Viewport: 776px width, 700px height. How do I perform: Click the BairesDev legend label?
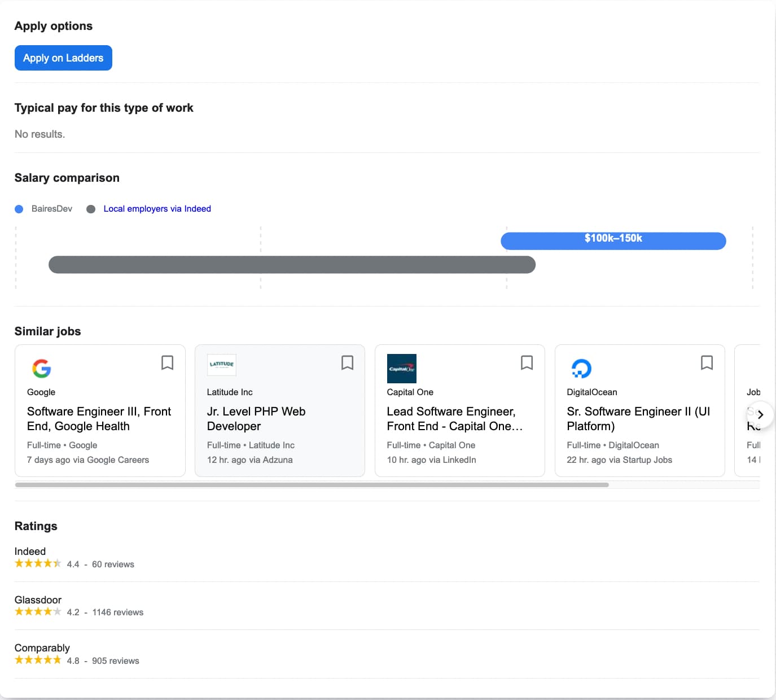[x=52, y=209]
